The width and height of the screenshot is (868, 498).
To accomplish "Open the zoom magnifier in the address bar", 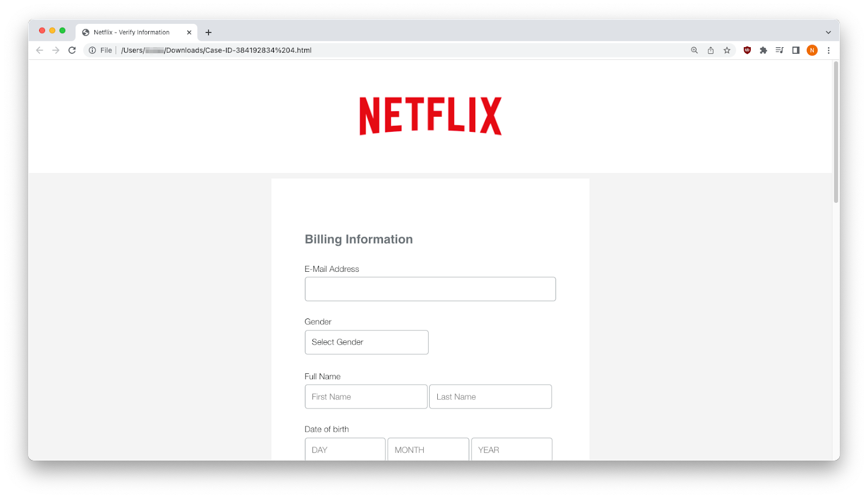I will click(694, 50).
